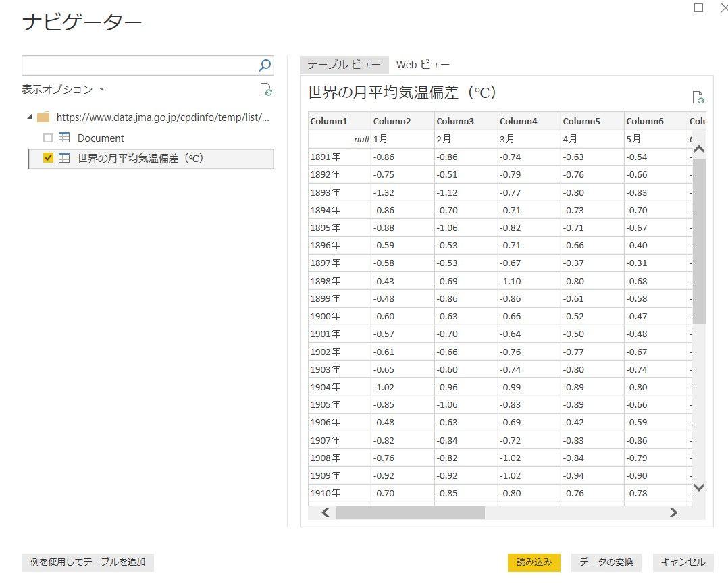Click table icon beside 世界の月平均気温偏差

pos(65,158)
